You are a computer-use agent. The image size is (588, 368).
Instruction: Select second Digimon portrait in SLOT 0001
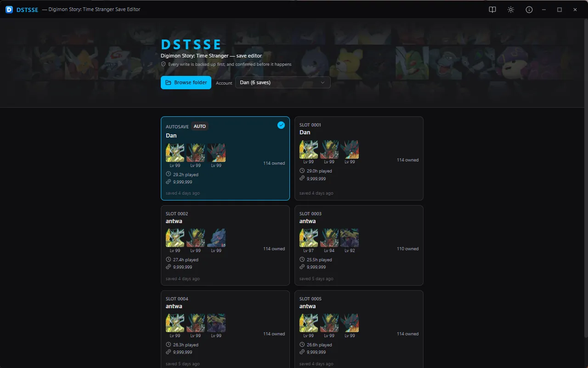pyautogui.click(x=329, y=149)
